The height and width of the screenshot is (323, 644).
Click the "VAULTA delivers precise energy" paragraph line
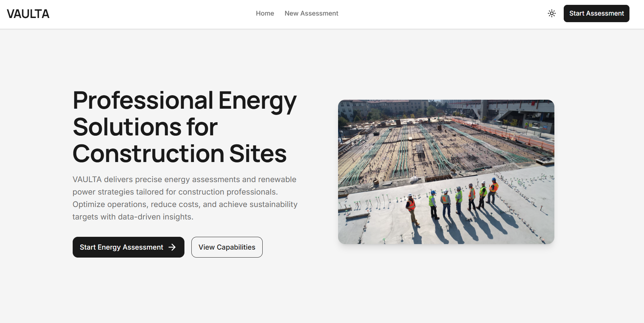coord(184,179)
